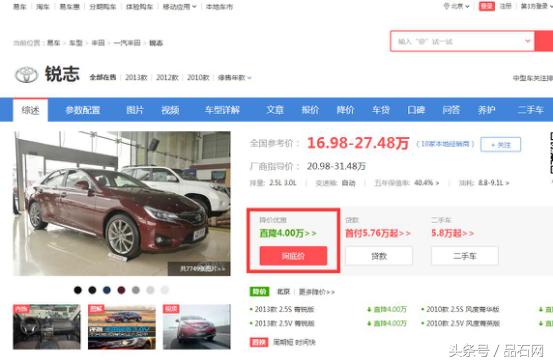Image resolution: width=553 pixels, height=363 pixels.
Task: Open the 车型详解 tab
Action: point(222,110)
